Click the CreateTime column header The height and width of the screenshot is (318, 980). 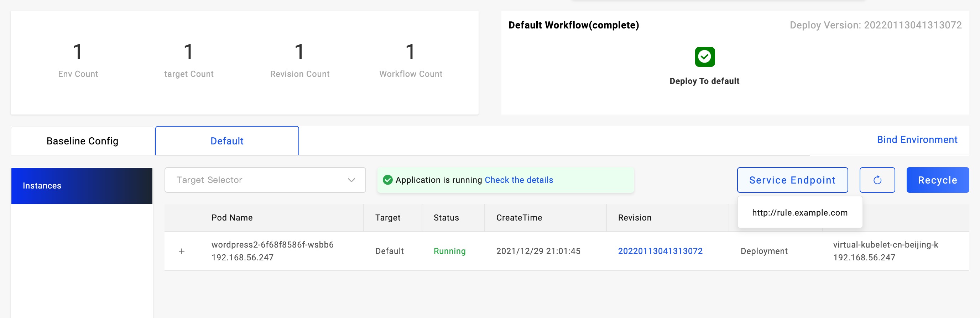click(x=519, y=218)
